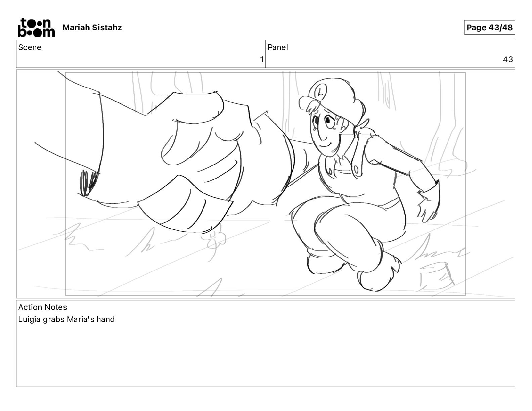
Task: Click the storyboard panel drawing thumbnail
Action: (x=265, y=184)
